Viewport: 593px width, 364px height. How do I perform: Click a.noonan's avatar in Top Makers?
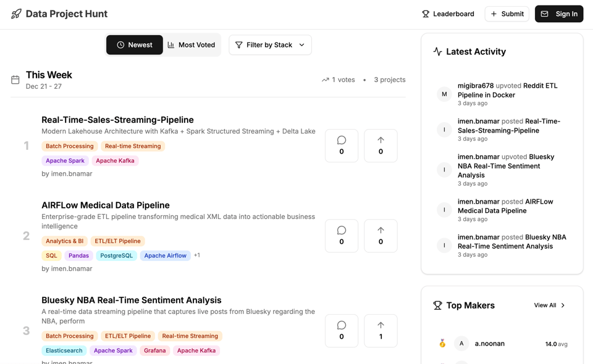[x=461, y=344]
